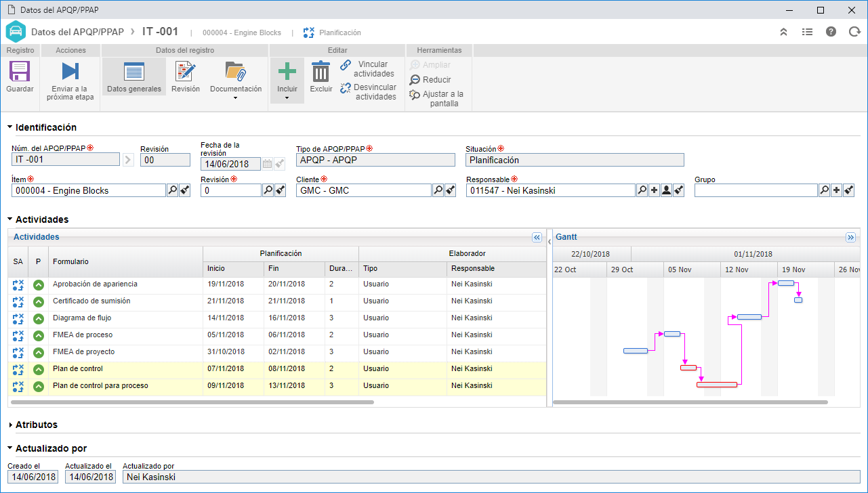Sort by Responsable column header
The image size is (868, 493).
point(496,269)
